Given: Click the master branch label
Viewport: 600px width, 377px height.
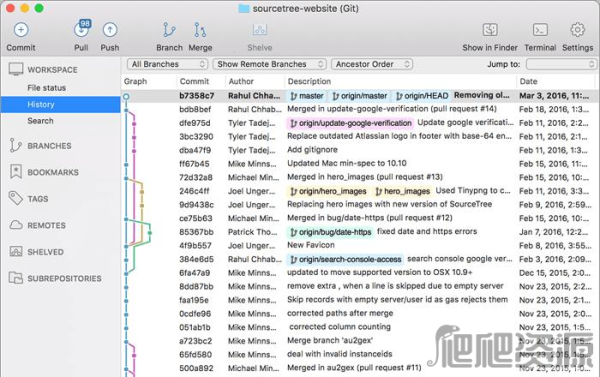Looking at the screenshot, I should point(307,96).
